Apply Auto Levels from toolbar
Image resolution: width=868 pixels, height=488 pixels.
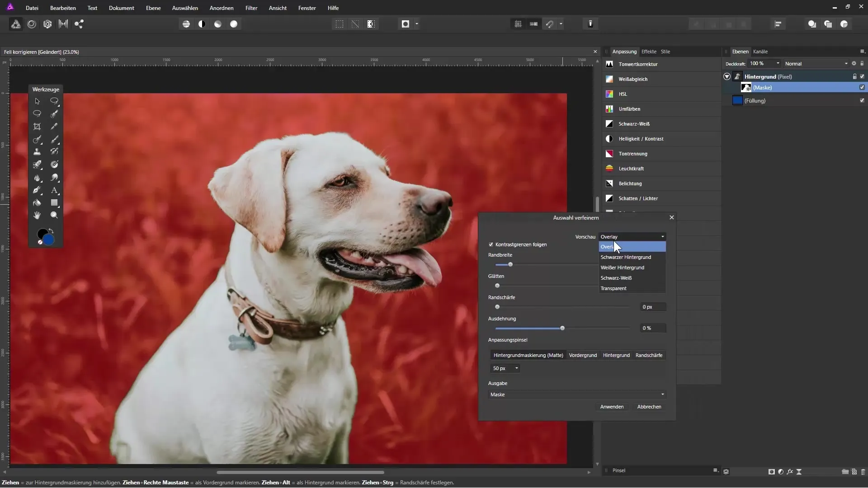[x=186, y=24]
